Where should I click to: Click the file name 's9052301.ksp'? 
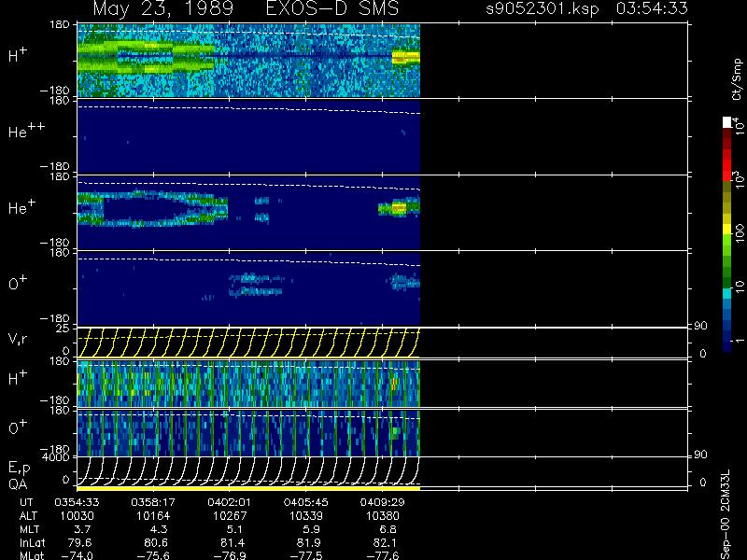coord(543,9)
